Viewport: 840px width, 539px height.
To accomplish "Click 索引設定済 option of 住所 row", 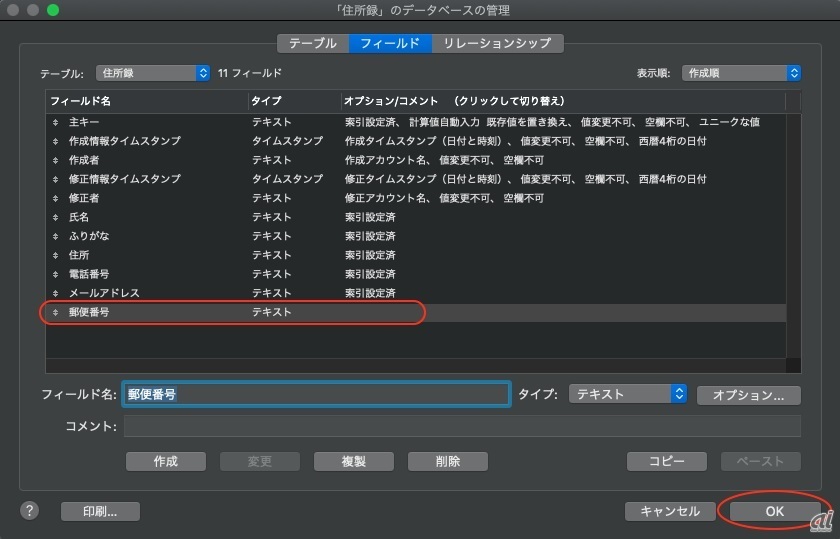I will click(370, 256).
